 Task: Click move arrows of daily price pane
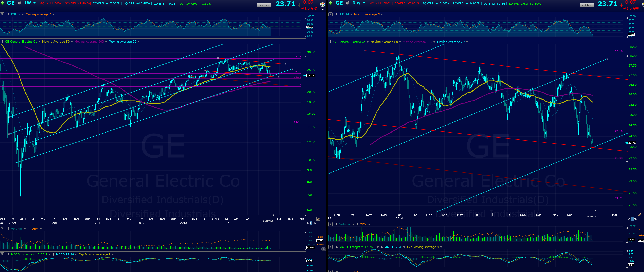331,42
